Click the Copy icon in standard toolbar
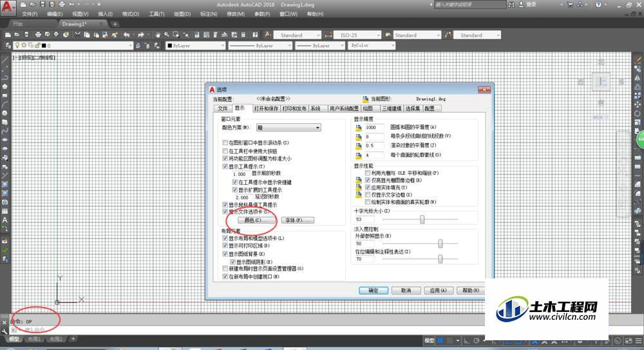The image size is (644, 350). pos(87,35)
